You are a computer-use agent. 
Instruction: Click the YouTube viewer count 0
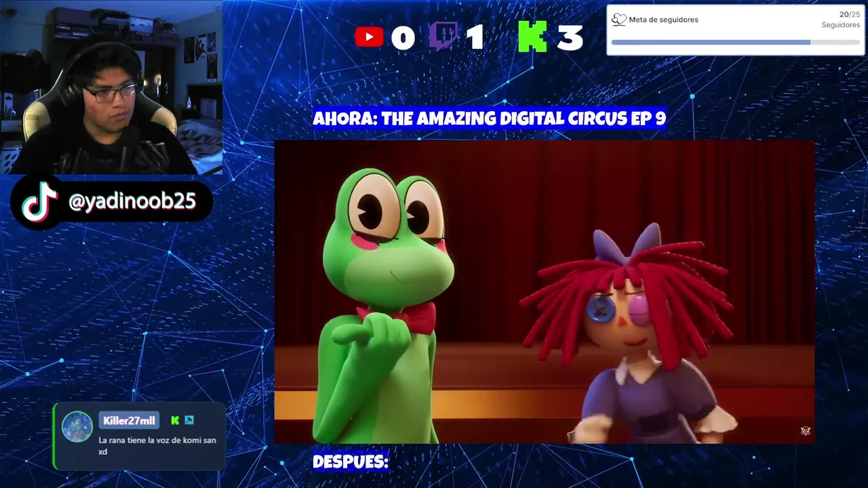click(403, 38)
